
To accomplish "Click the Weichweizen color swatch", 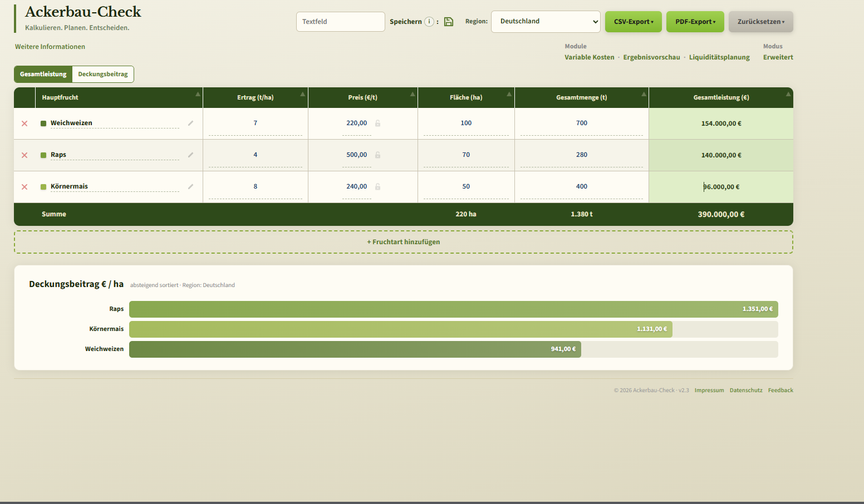I will pos(43,123).
